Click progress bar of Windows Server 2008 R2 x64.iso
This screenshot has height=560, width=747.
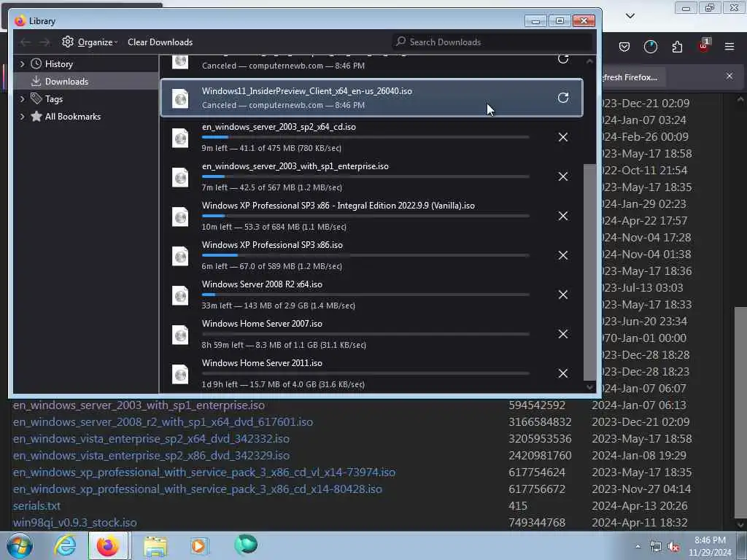[365, 295]
